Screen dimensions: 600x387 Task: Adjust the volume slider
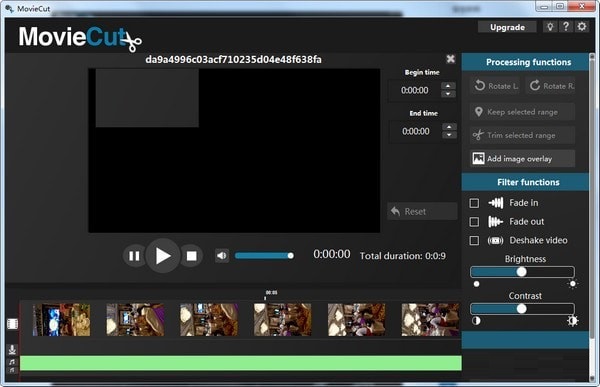(x=264, y=255)
